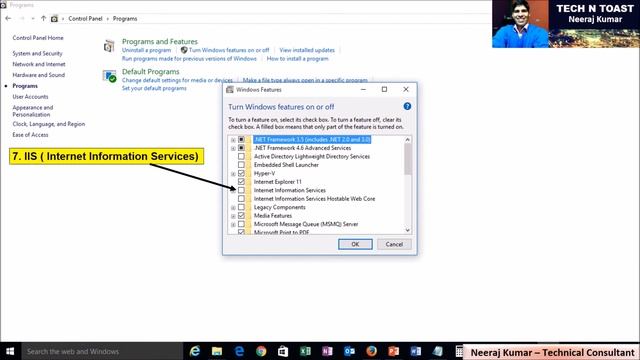Open User Accounts category

pos(30,97)
